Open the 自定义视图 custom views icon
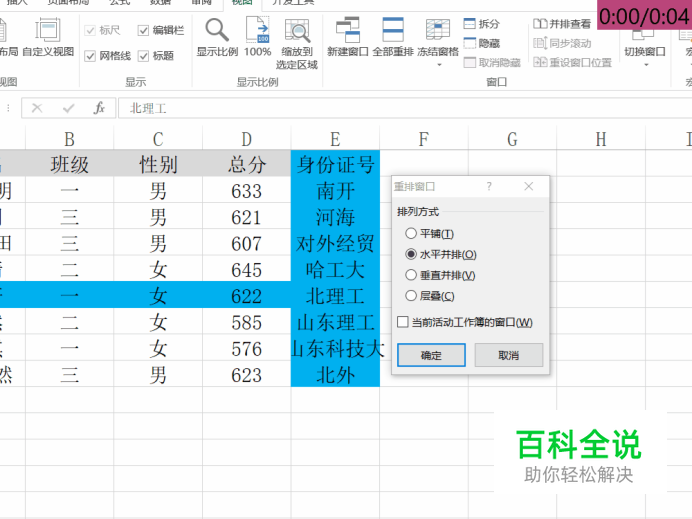 click(48, 30)
